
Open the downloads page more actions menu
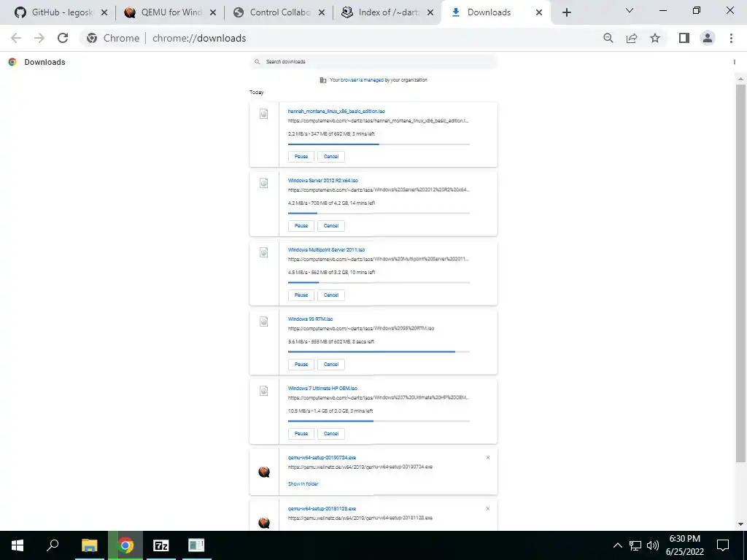click(x=734, y=62)
